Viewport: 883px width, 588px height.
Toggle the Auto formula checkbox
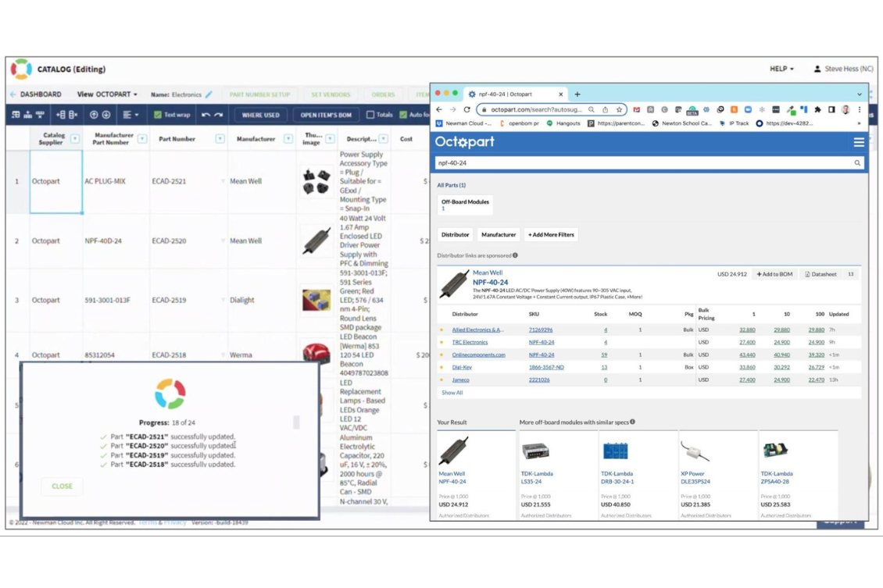click(403, 115)
